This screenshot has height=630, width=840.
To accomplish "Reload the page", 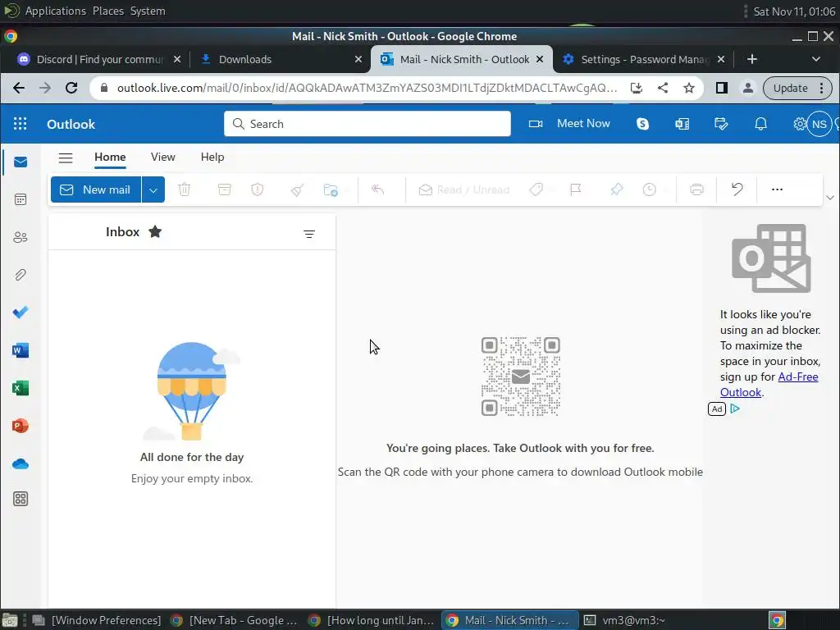I will click(71, 88).
